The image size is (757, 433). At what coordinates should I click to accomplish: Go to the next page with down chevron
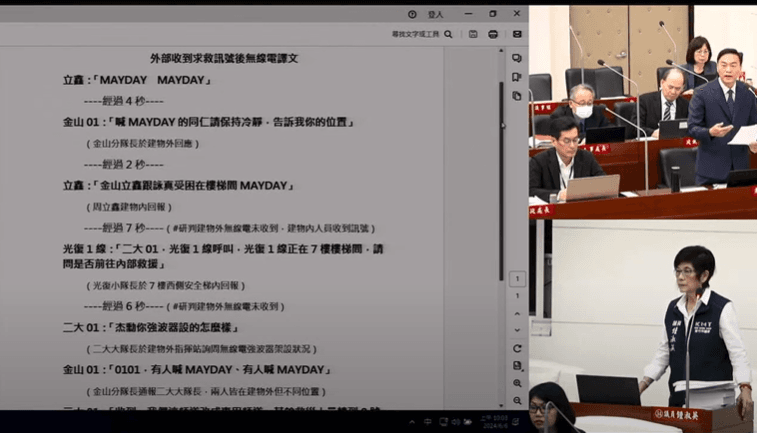tap(517, 329)
